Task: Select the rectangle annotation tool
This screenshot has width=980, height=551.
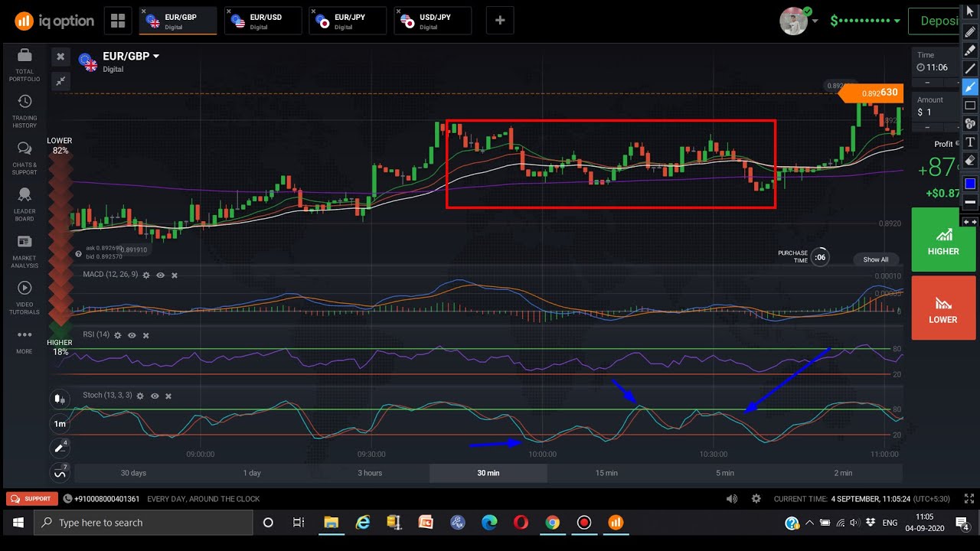Action: 970,105
